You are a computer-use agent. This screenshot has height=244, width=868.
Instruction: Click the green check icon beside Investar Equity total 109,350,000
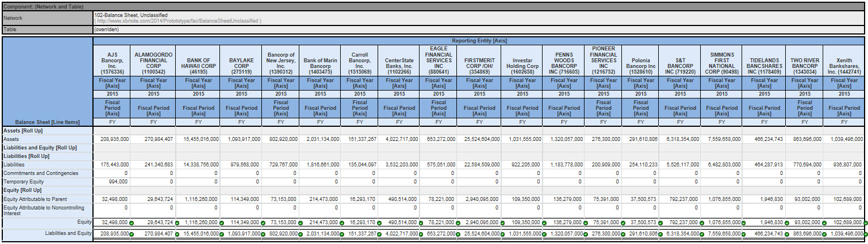544,223
